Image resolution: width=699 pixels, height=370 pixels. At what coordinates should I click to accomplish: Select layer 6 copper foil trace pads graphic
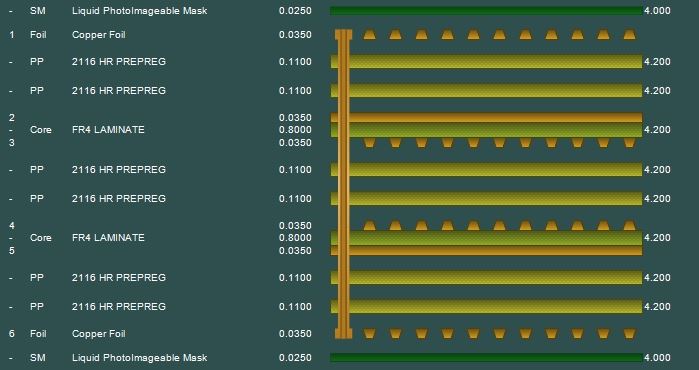(499, 333)
